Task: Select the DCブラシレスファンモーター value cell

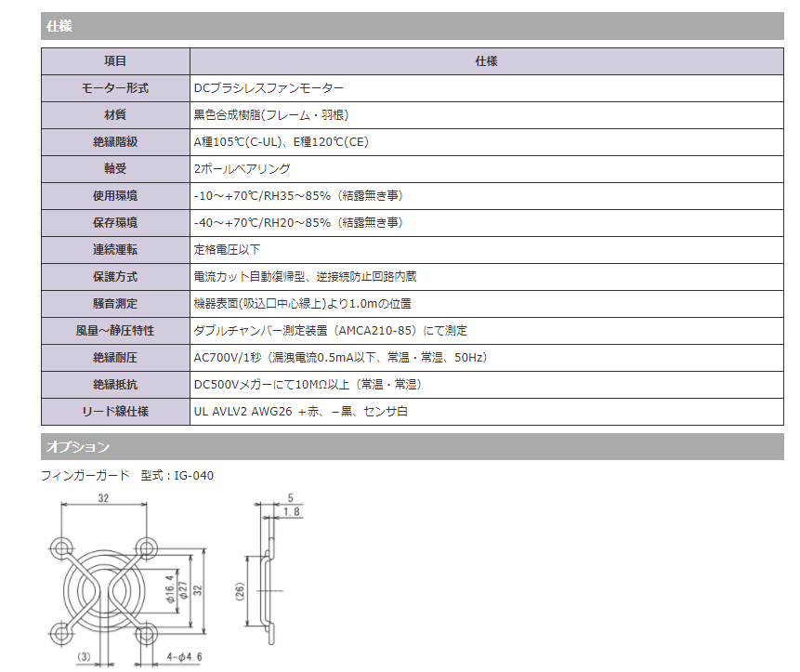Action: 269,88
